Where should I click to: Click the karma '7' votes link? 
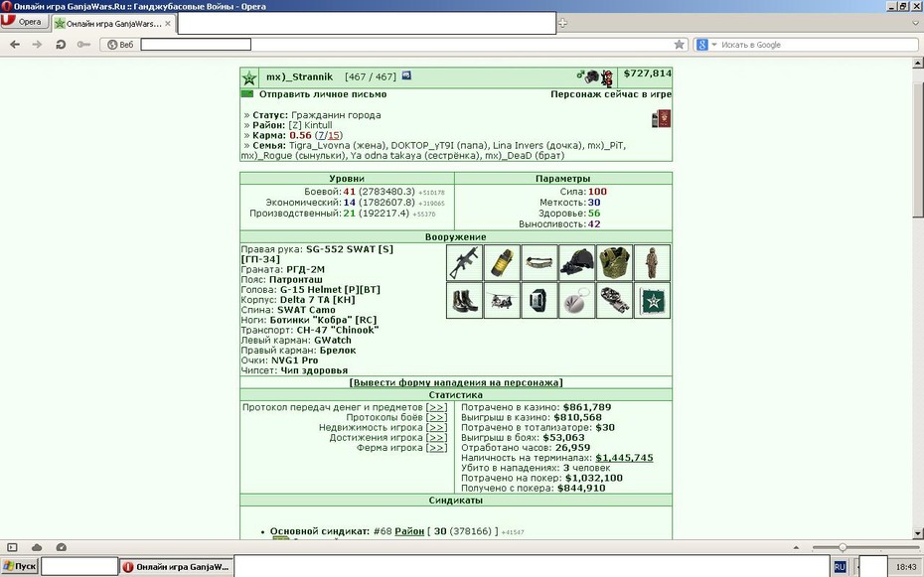321,135
